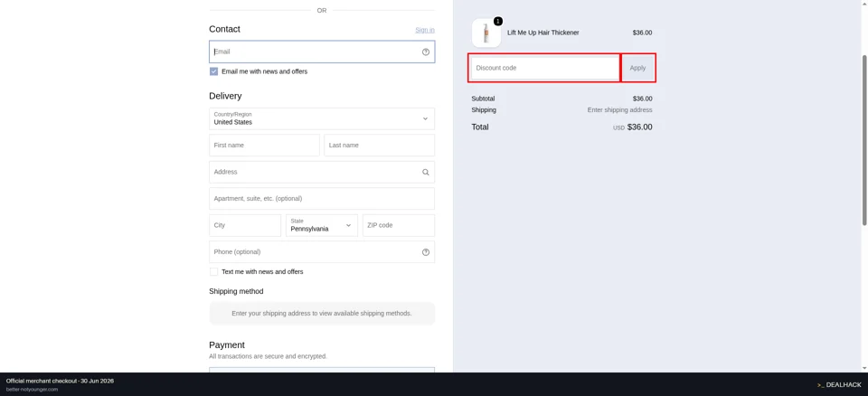Image resolution: width=868 pixels, height=396 pixels.
Task: Click the DEALHACK logo in bottom bar
Action: tap(839, 385)
